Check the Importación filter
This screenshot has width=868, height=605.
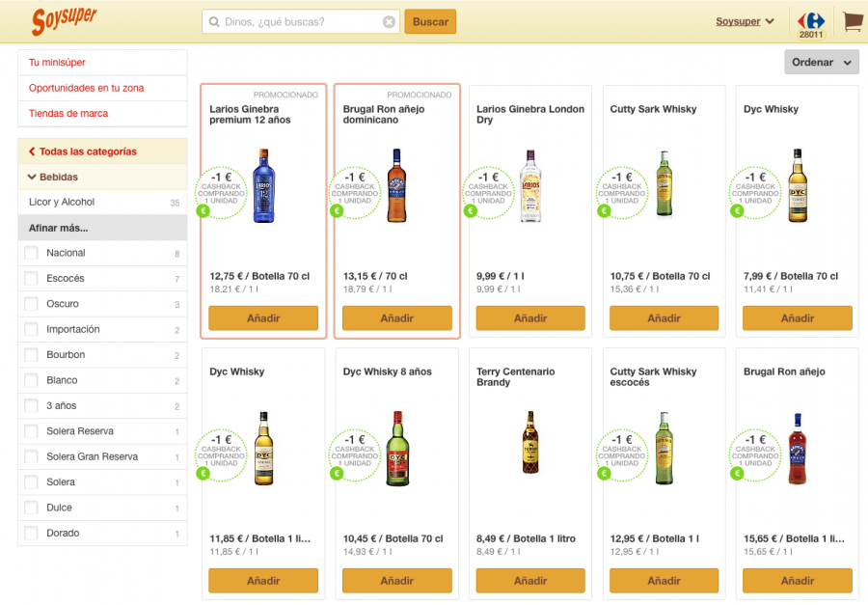tap(31, 330)
